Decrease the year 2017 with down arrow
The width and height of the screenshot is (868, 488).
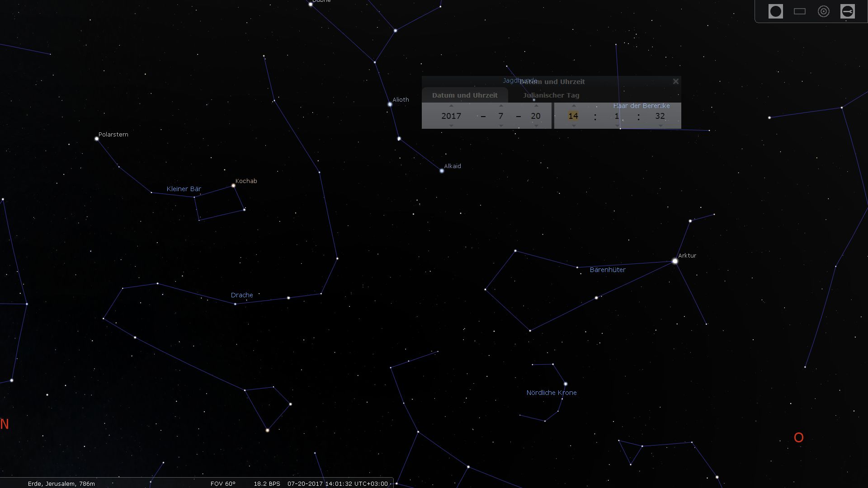pyautogui.click(x=451, y=126)
